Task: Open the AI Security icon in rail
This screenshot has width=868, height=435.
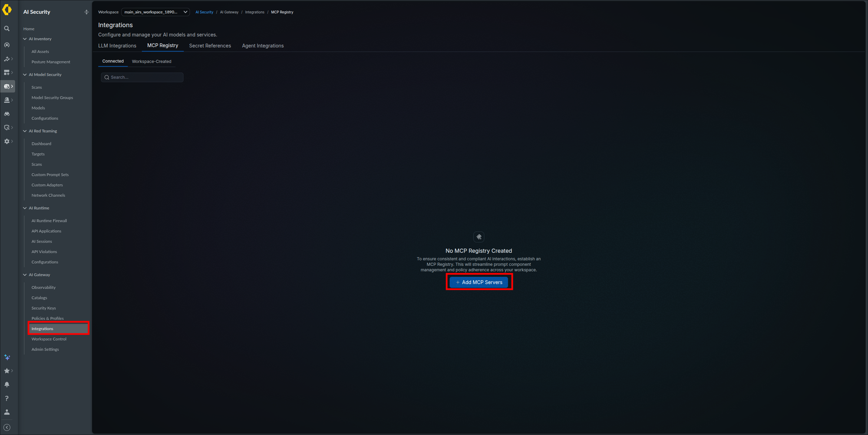Action: coord(7,86)
